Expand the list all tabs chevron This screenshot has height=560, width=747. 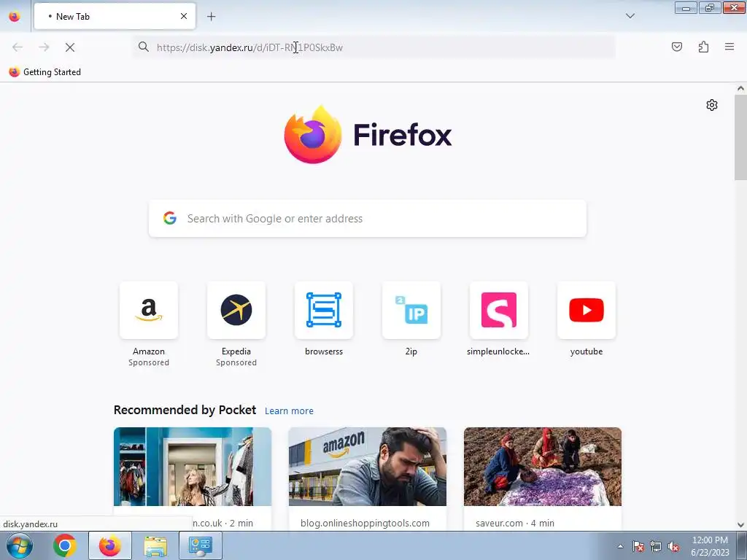630,16
